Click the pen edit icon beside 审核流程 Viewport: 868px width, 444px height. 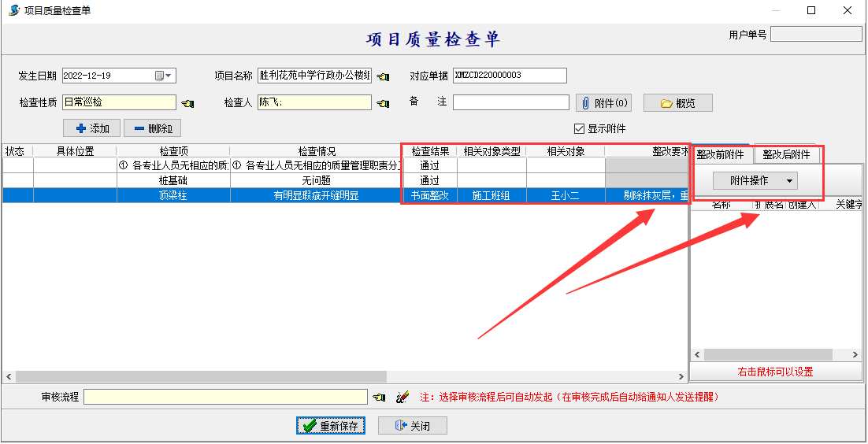[x=402, y=398]
